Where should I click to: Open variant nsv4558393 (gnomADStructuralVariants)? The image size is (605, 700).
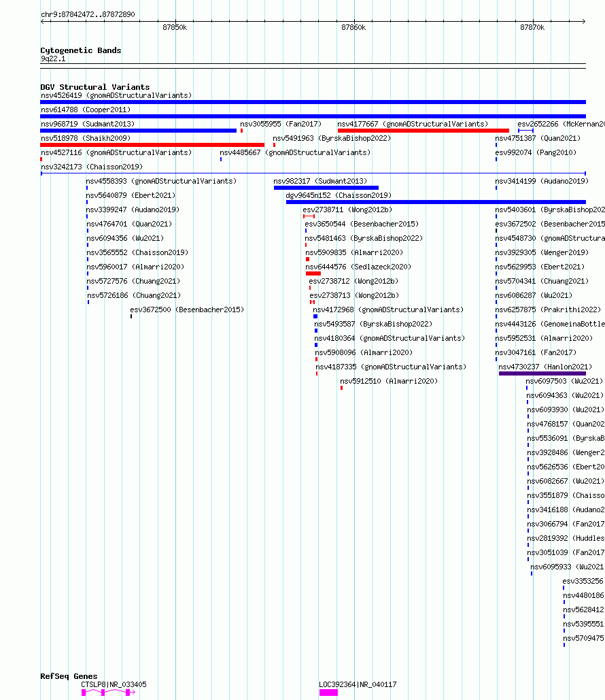click(x=162, y=181)
